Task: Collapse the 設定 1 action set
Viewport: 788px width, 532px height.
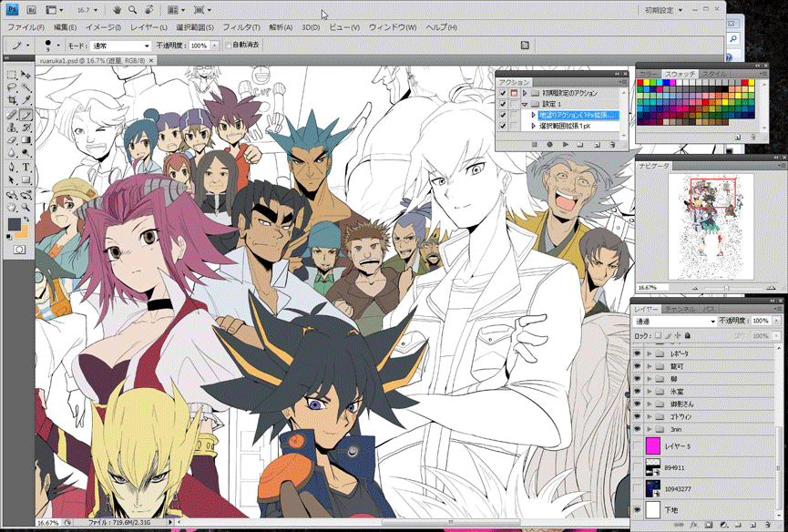Action: tap(525, 104)
